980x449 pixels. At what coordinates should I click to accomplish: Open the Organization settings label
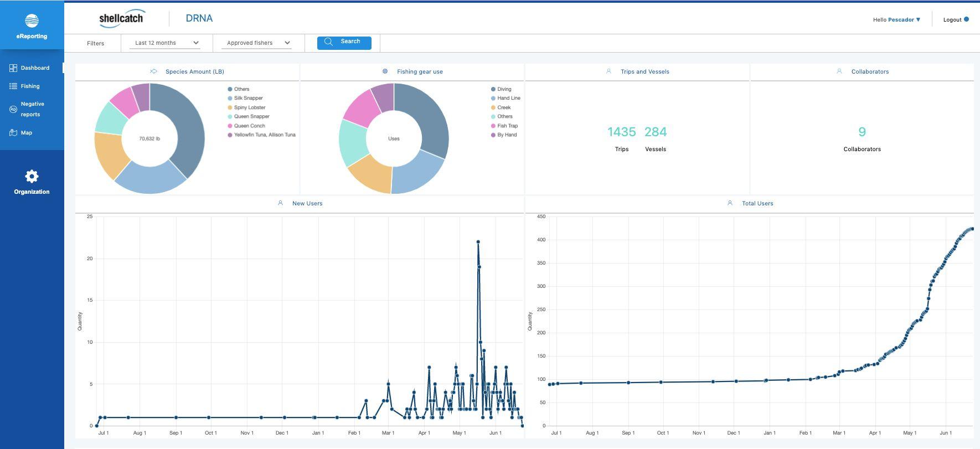[32, 192]
